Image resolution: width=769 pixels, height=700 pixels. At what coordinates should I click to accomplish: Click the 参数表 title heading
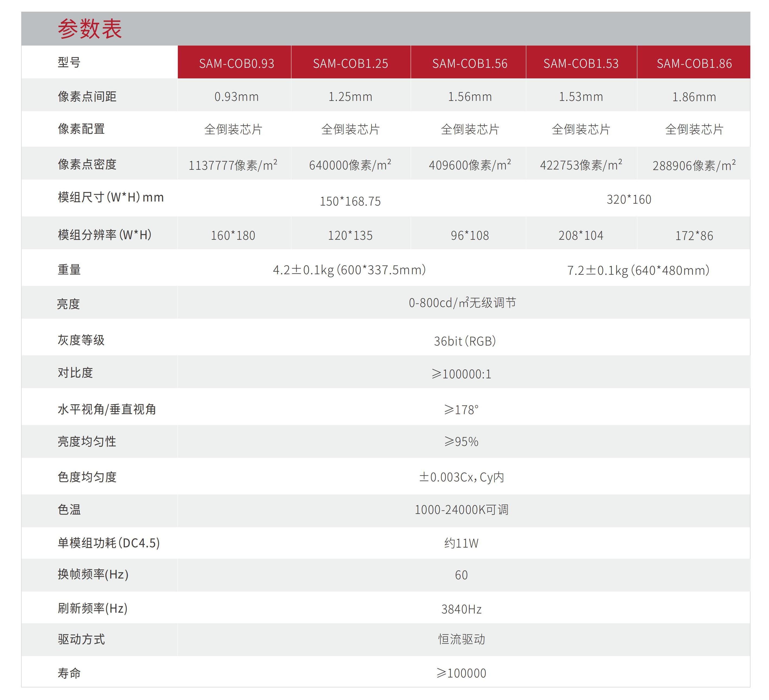point(90,28)
